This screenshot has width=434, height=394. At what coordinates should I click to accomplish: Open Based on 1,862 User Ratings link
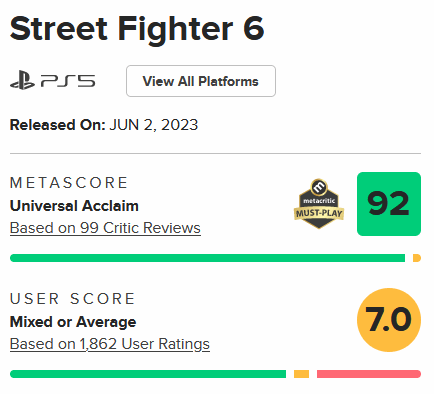pos(110,344)
